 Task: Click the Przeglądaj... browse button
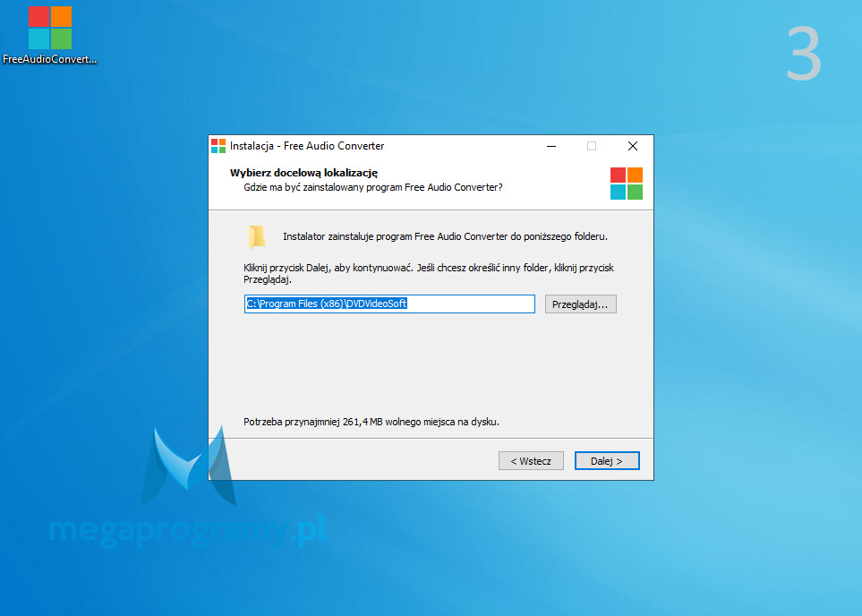[x=581, y=304]
